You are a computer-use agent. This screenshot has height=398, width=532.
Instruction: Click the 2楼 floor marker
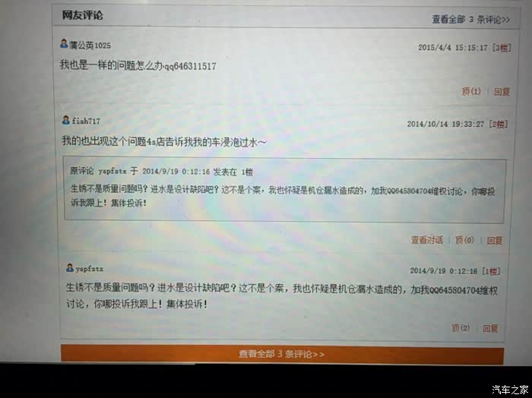498,124
